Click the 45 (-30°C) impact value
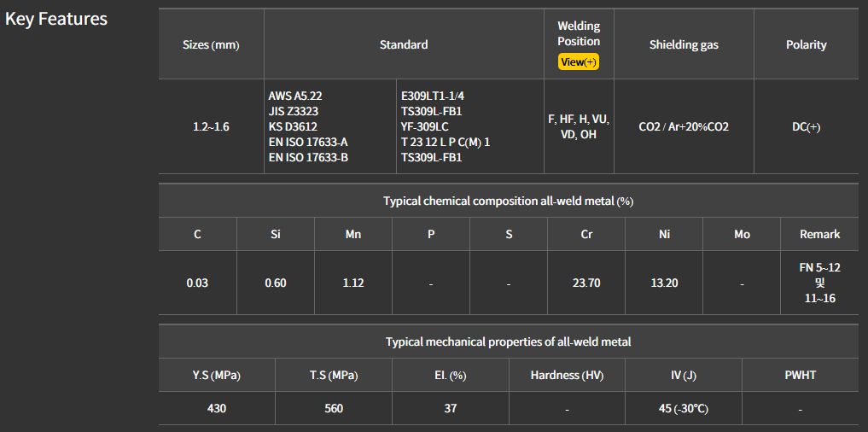The image size is (868, 432). (683, 408)
